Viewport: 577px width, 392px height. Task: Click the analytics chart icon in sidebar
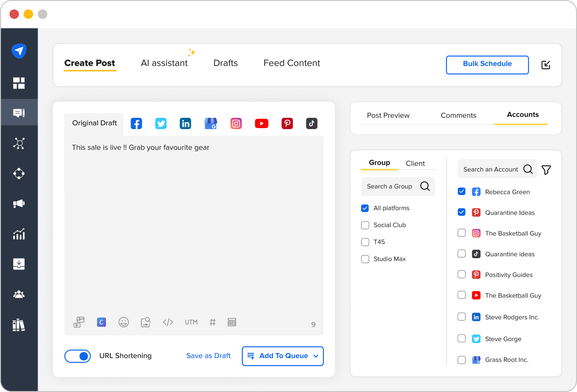[x=19, y=234]
